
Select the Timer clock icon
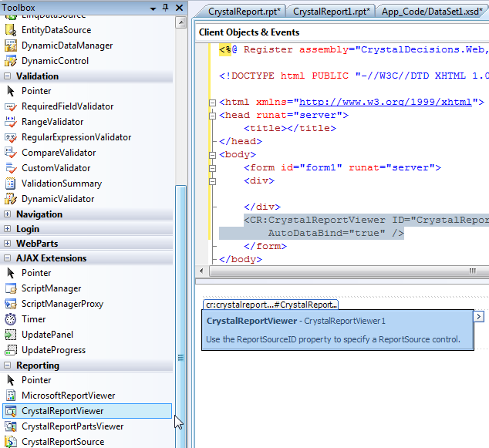pyautogui.click(x=10, y=319)
